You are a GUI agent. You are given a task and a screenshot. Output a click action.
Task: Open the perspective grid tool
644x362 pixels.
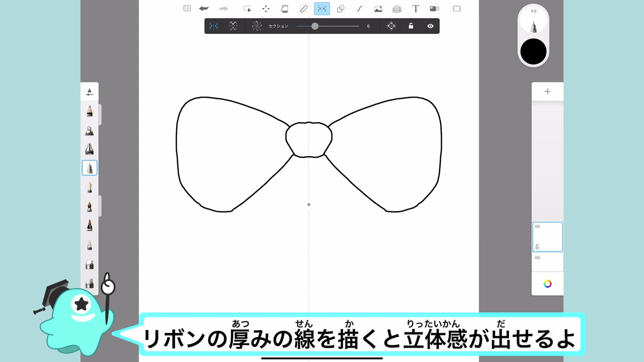click(x=397, y=9)
